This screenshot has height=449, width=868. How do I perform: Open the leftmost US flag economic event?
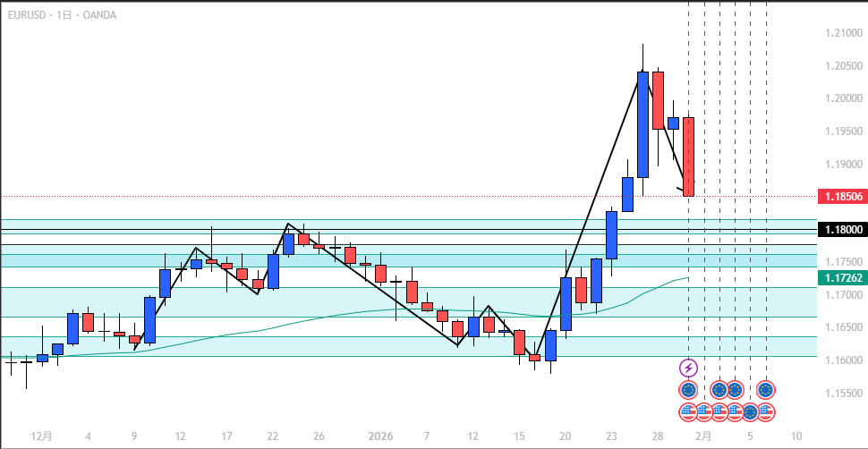pyautogui.click(x=688, y=412)
